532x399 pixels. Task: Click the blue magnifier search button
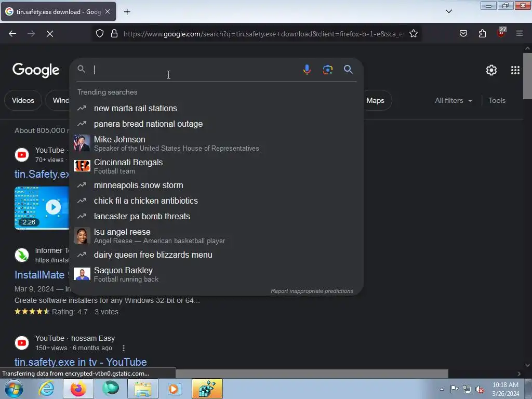coord(348,70)
